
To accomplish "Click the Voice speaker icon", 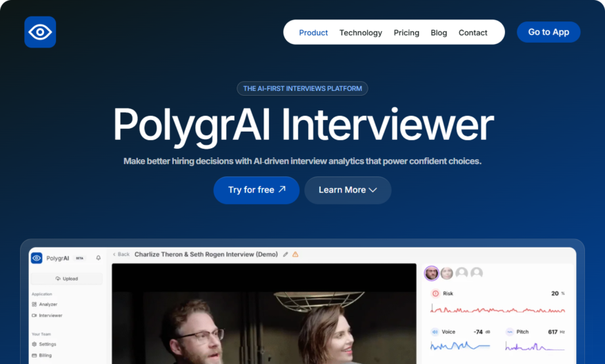I will tap(435, 332).
